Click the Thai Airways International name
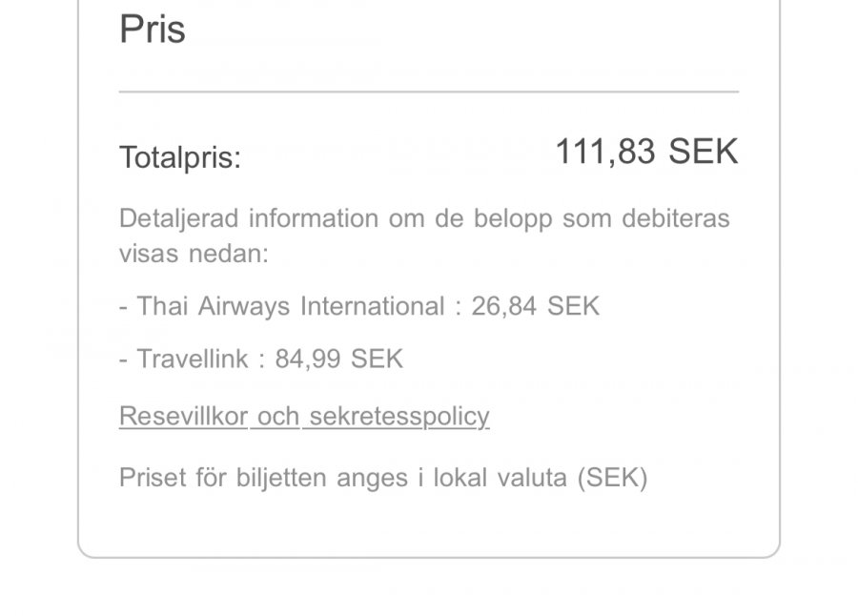The height and width of the screenshot is (616, 858). 291,306
